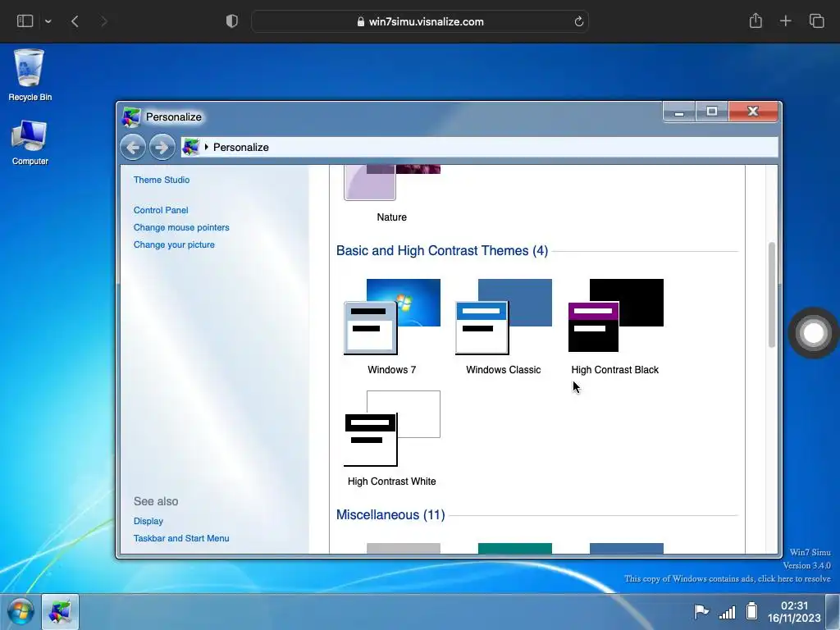Close the Personalize window

[753, 112]
